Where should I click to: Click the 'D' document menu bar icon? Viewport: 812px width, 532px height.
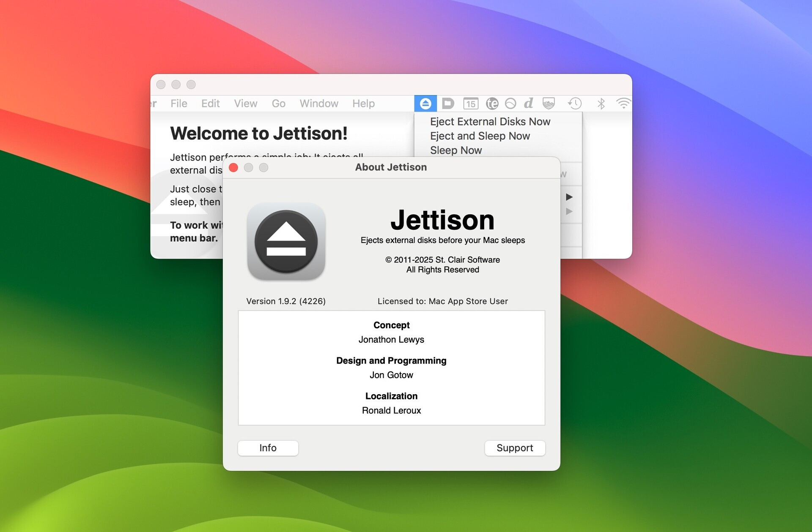(x=447, y=104)
